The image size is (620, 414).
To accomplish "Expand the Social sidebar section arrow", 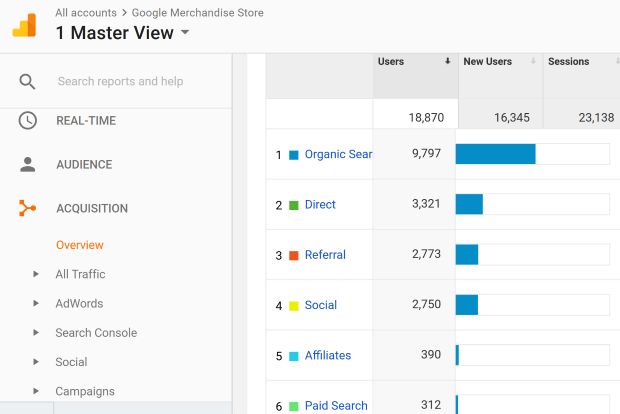I will [x=36, y=361].
